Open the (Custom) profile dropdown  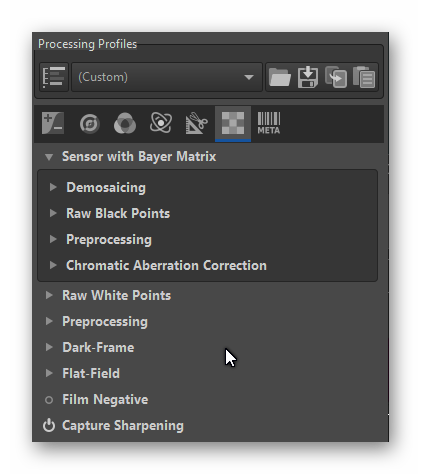pyautogui.click(x=167, y=77)
